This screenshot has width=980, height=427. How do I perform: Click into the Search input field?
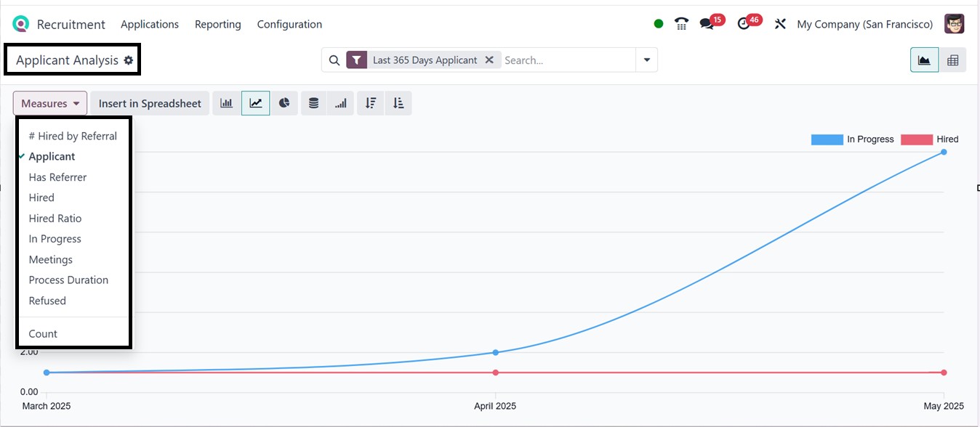click(567, 60)
